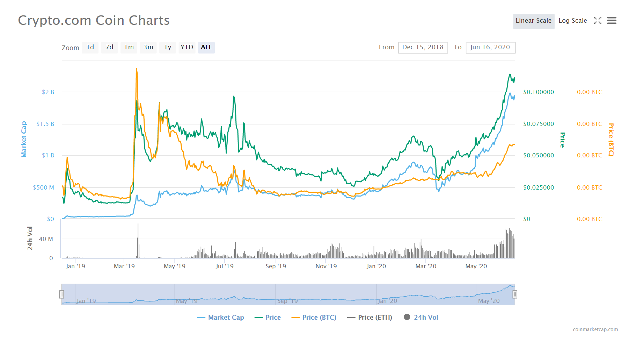The image size is (644, 341).
Task: Select the YTD zoom range
Action: click(x=187, y=47)
